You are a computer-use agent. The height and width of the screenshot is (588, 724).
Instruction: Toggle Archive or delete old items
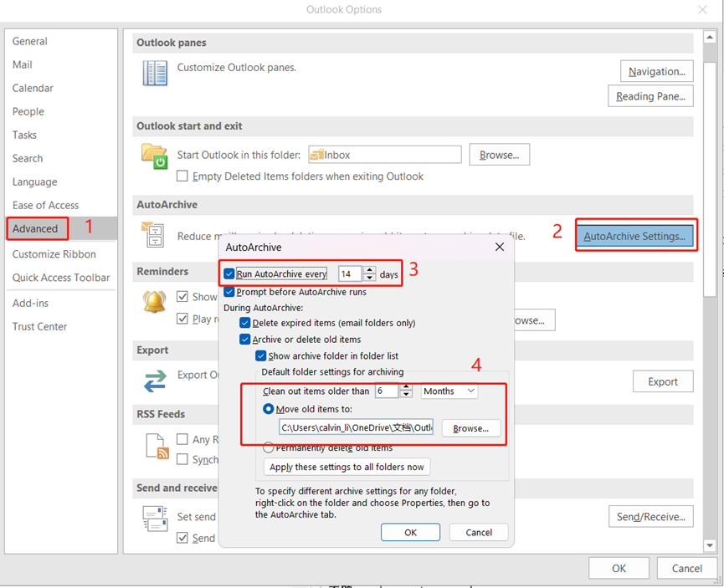[x=244, y=340]
